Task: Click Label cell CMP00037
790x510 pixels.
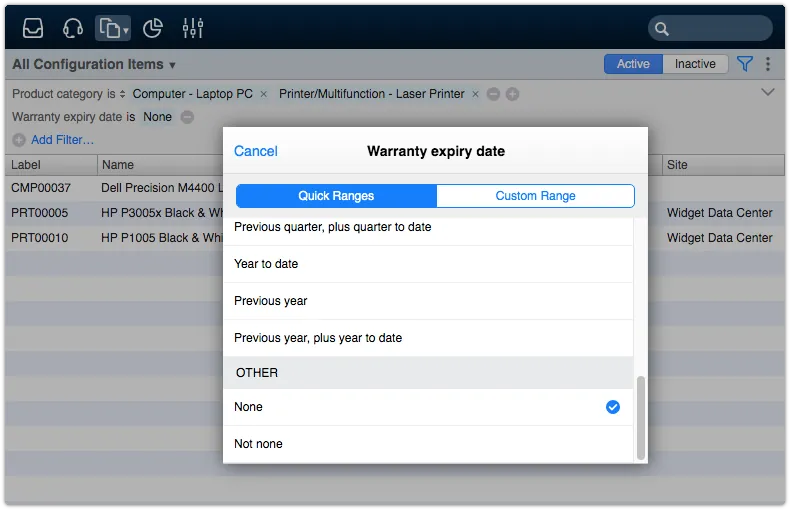Action: pos(41,188)
